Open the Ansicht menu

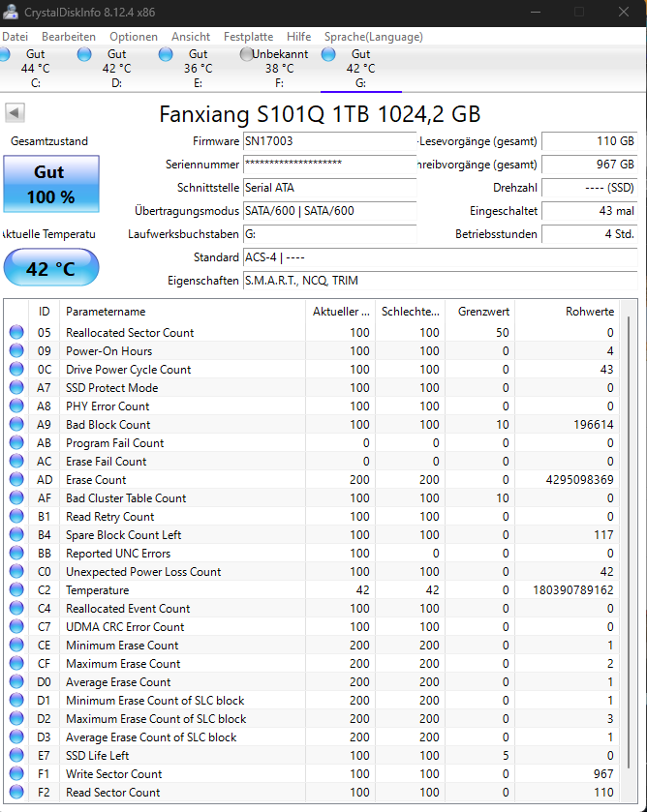[191, 37]
